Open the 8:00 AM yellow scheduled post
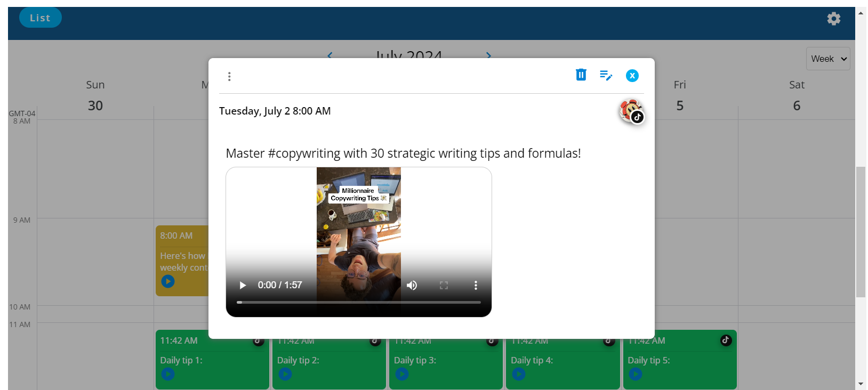This screenshot has height=390, width=868. pos(181,256)
